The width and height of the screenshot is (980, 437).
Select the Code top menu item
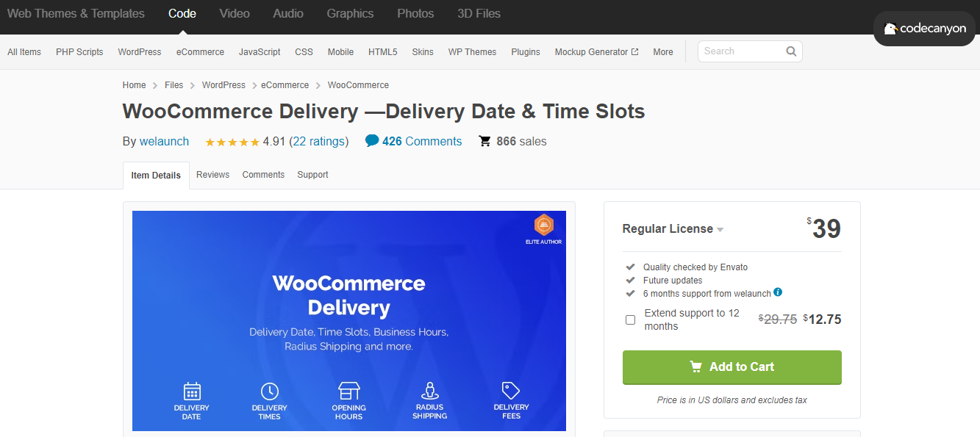click(182, 13)
